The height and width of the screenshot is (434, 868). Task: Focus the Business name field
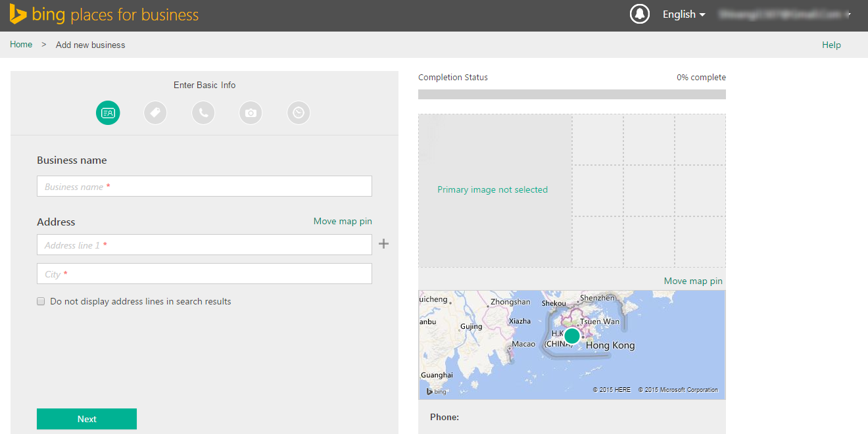click(x=205, y=186)
